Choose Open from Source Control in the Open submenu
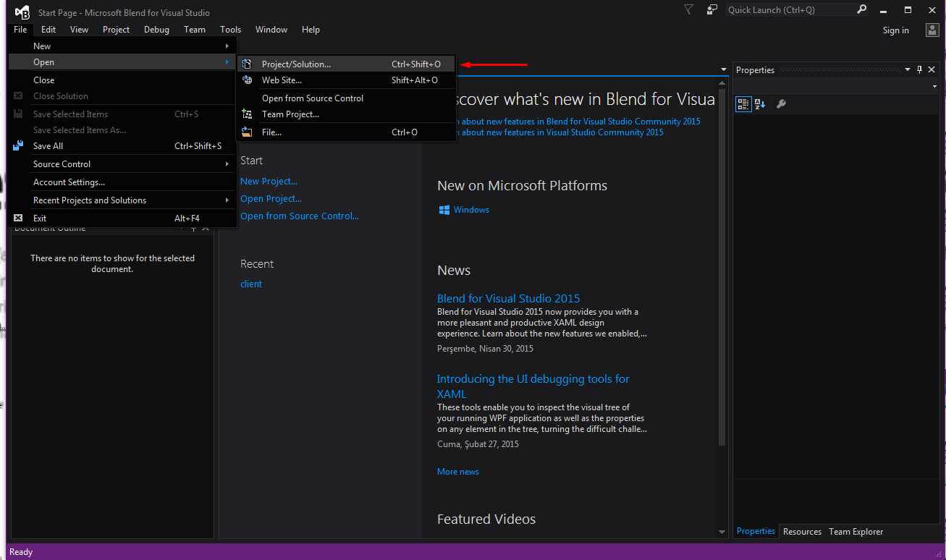 point(346,98)
